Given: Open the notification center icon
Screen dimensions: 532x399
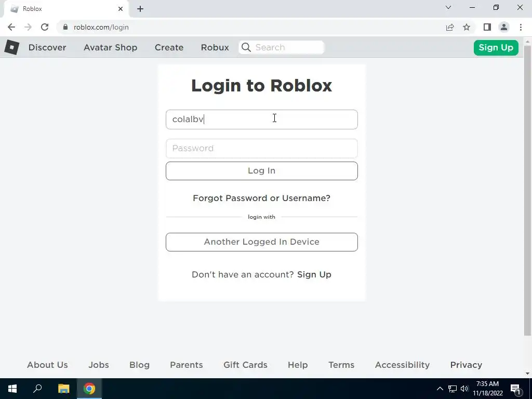Looking at the screenshot, I should [516, 389].
